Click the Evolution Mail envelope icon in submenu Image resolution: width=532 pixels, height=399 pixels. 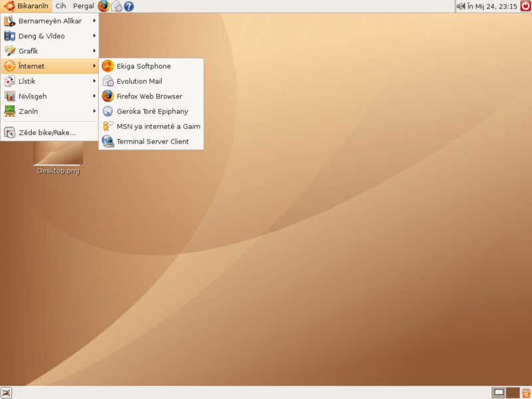pyautogui.click(x=108, y=81)
